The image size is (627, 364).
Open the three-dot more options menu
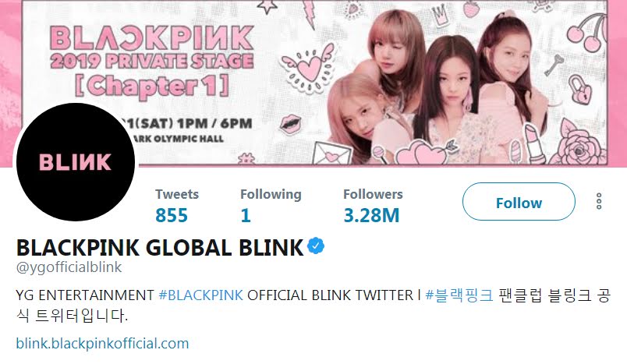coord(599,201)
